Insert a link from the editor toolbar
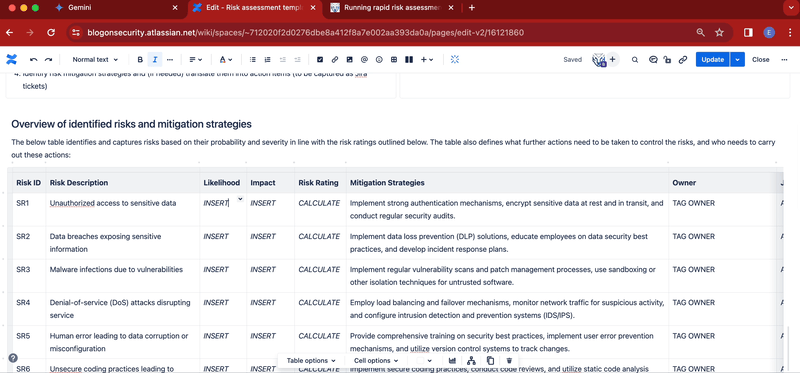Screen dimensions: 800x373 pos(335,60)
